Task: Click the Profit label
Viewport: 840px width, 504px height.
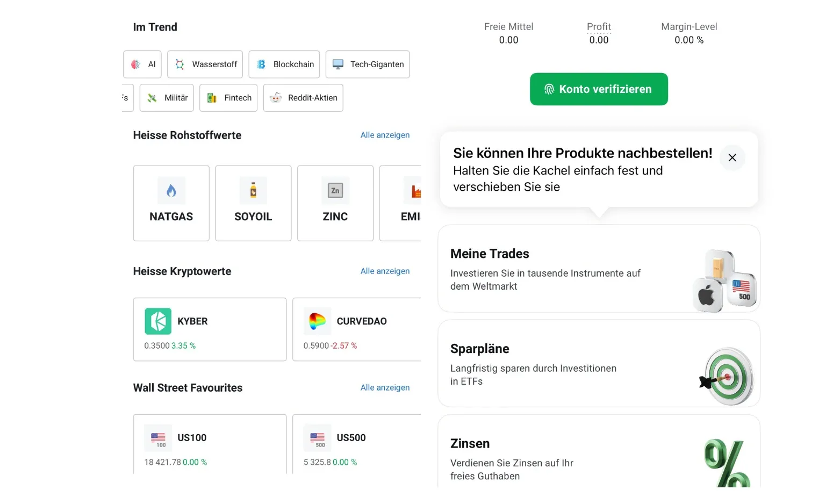Action: point(599,26)
